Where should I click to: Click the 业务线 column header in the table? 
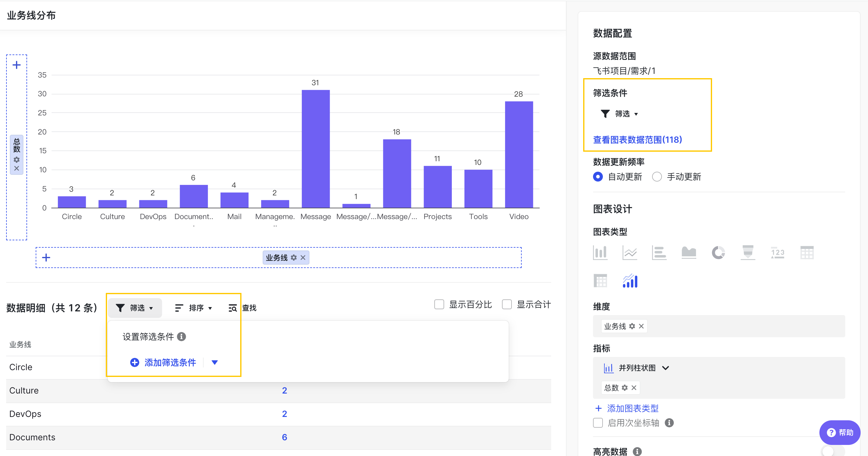click(x=20, y=344)
